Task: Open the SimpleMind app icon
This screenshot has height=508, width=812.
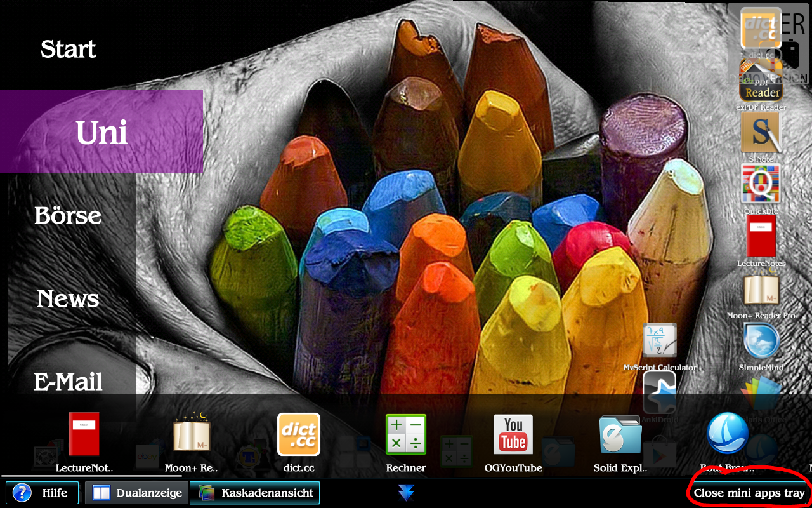Action: tap(761, 342)
